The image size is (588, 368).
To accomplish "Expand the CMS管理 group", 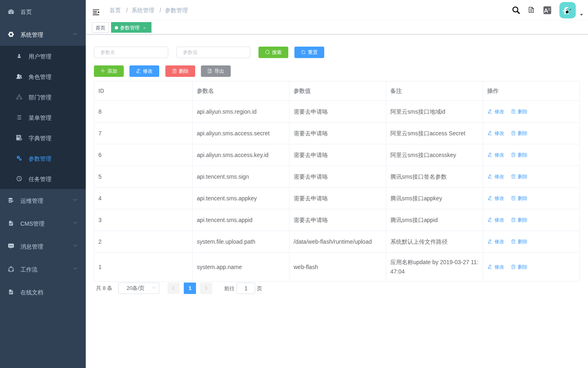I will (43, 224).
